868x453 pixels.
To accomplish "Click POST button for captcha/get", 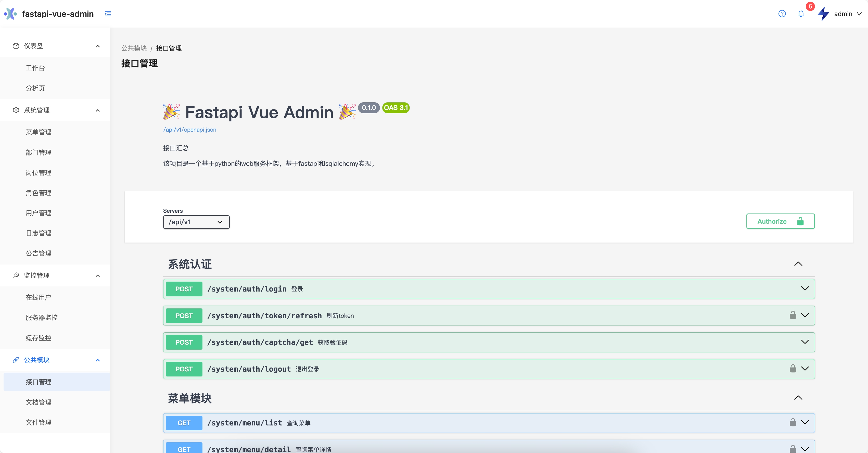I will (x=184, y=342).
